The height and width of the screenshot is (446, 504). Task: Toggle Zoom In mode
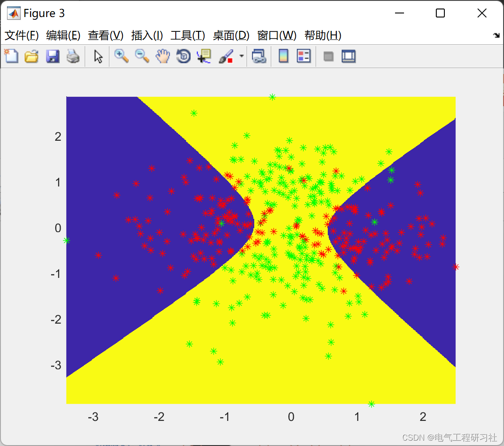(122, 56)
